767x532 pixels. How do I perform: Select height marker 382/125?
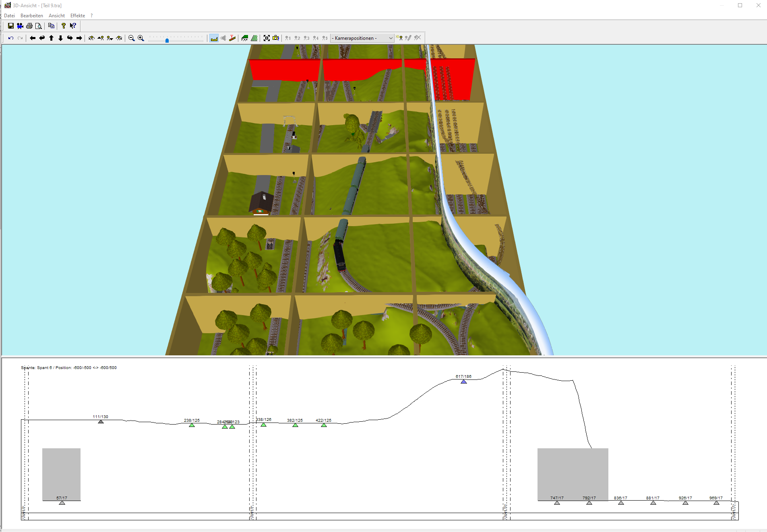tap(295, 425)
